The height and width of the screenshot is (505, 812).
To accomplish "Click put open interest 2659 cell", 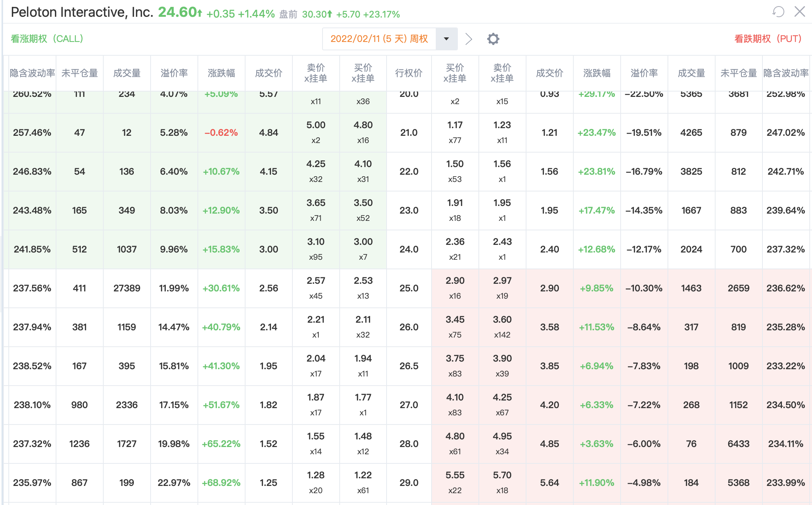I will click(738, 288).
